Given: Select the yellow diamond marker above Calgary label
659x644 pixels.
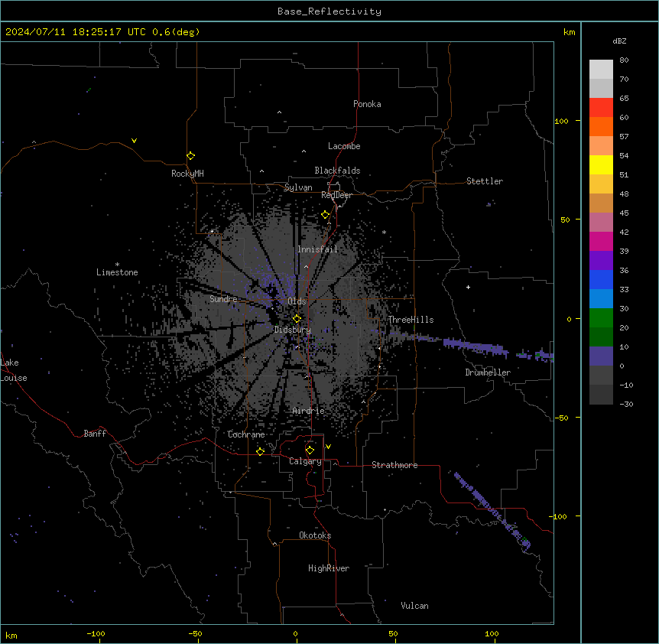Looking at the screenshot, I should coord(310,450).
